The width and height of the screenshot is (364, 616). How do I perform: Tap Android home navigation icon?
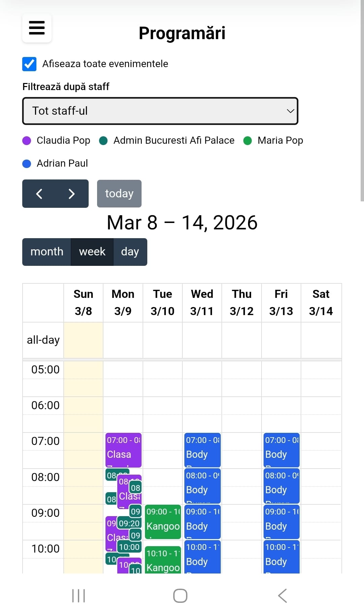(x=180, y=596)
